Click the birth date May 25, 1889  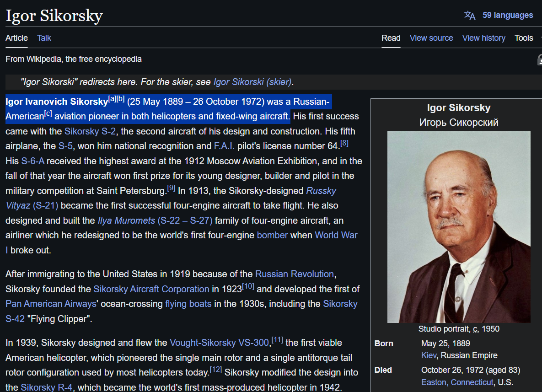[x=445, y=344]
